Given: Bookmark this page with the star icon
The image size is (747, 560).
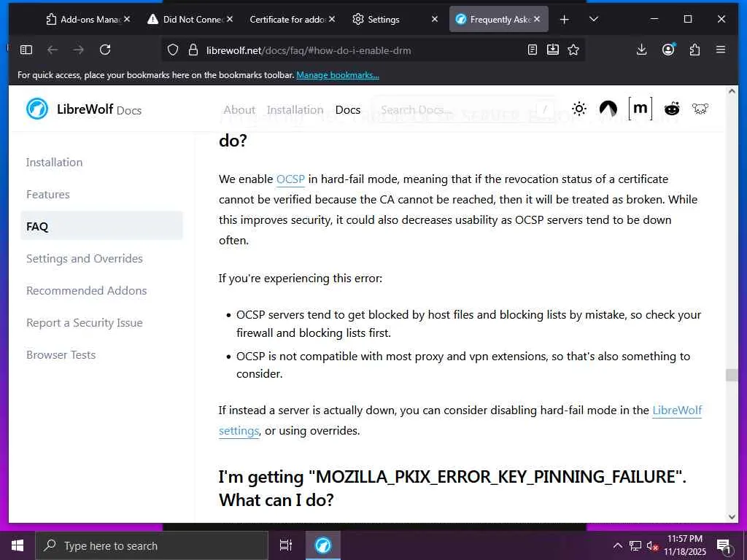Looking at the screenshot, I should pos(573,50).
